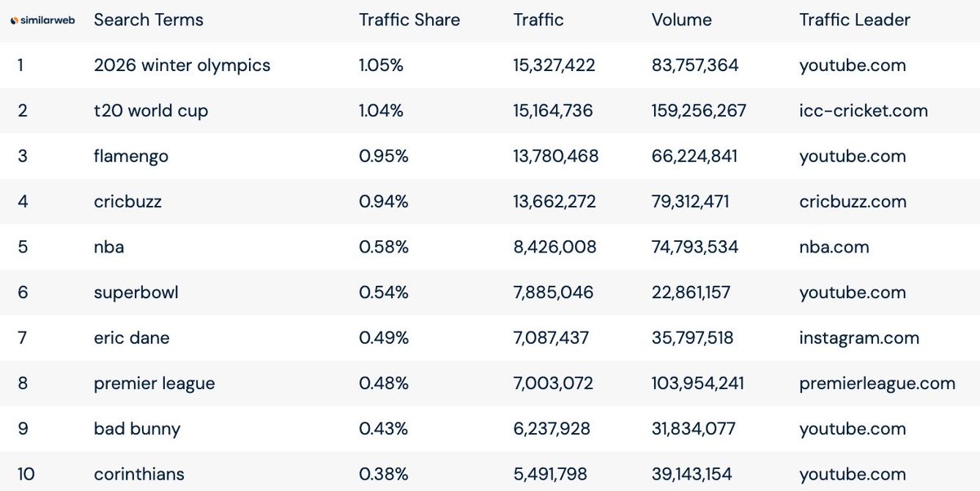Select search term '2026 winter olympics'

182,65
